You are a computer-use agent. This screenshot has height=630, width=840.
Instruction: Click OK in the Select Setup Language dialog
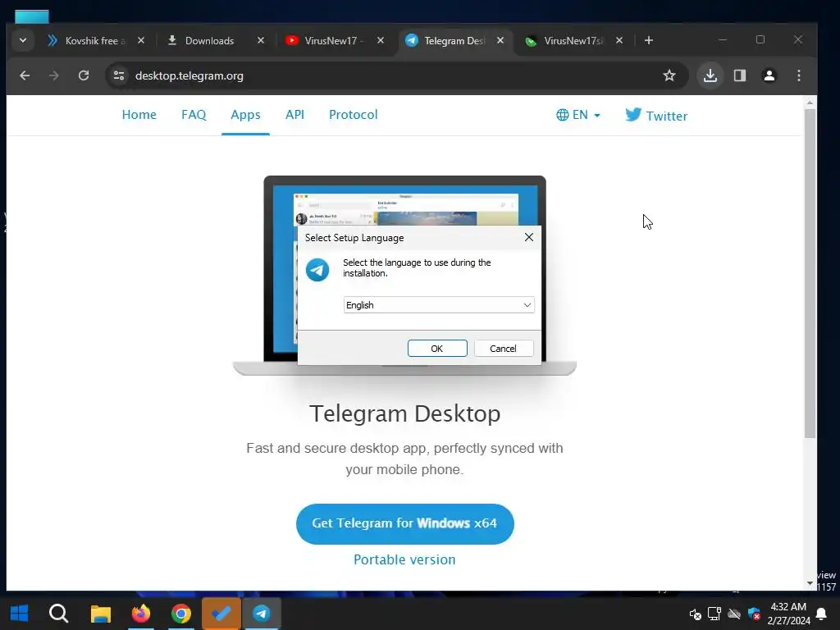[437, 348]
